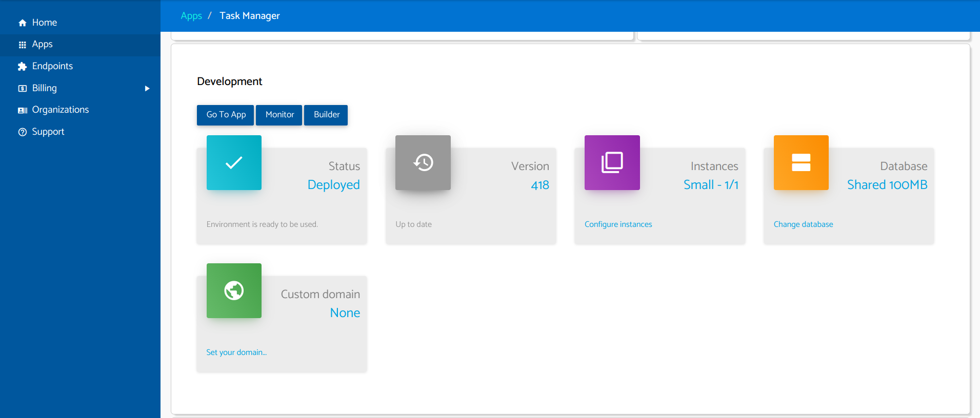This screenshot has height=418, width=980.
Task: Click the Endpoints puzzle piece icon
Action: 22,67
